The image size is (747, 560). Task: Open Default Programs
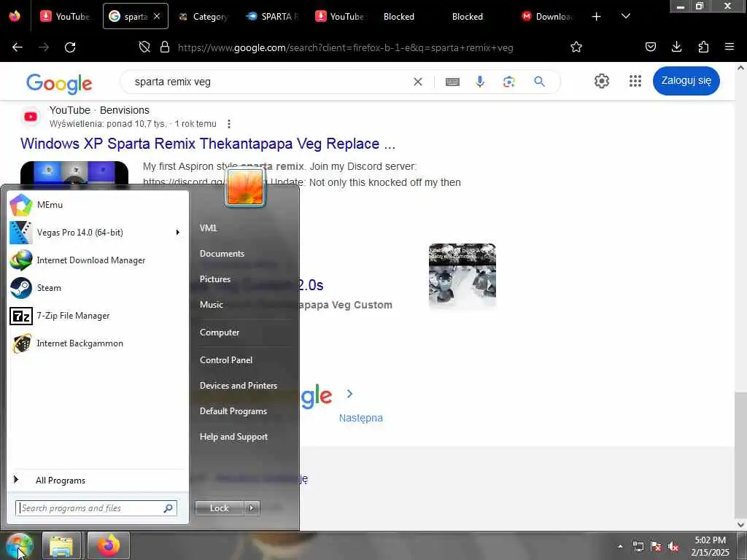coord(233,411)
